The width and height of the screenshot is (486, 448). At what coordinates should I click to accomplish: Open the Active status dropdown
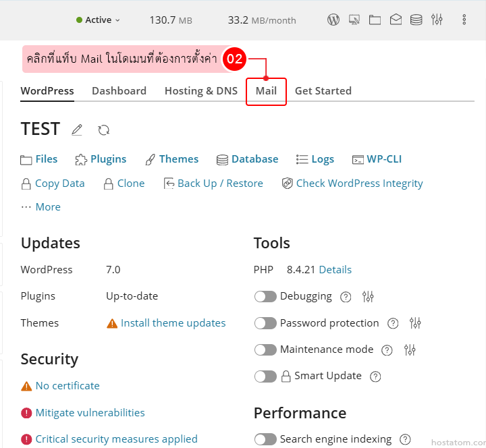click(98, 20)
